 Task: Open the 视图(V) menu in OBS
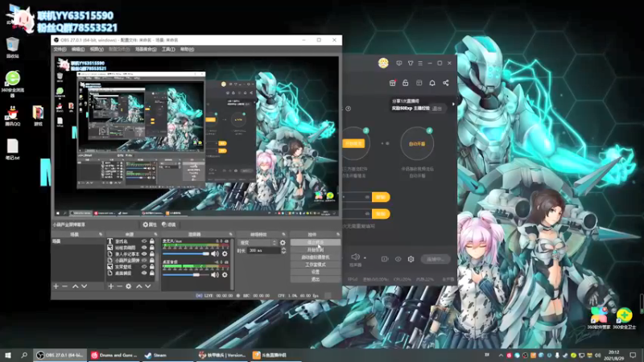[x=97, y=49]
